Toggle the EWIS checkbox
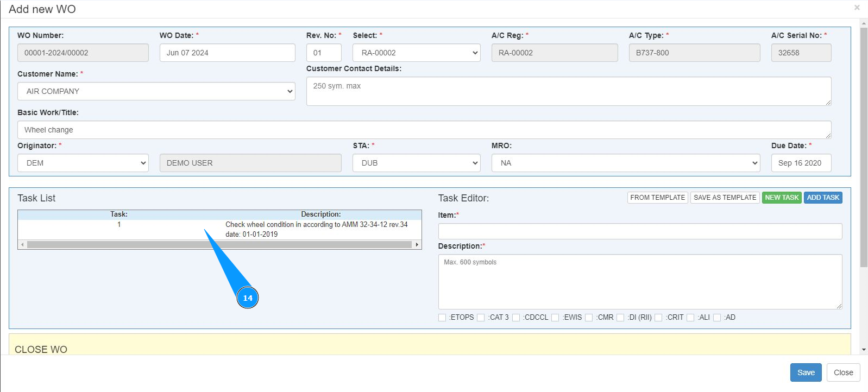This screenshot has height=392, width=868. tap(555, 318)
